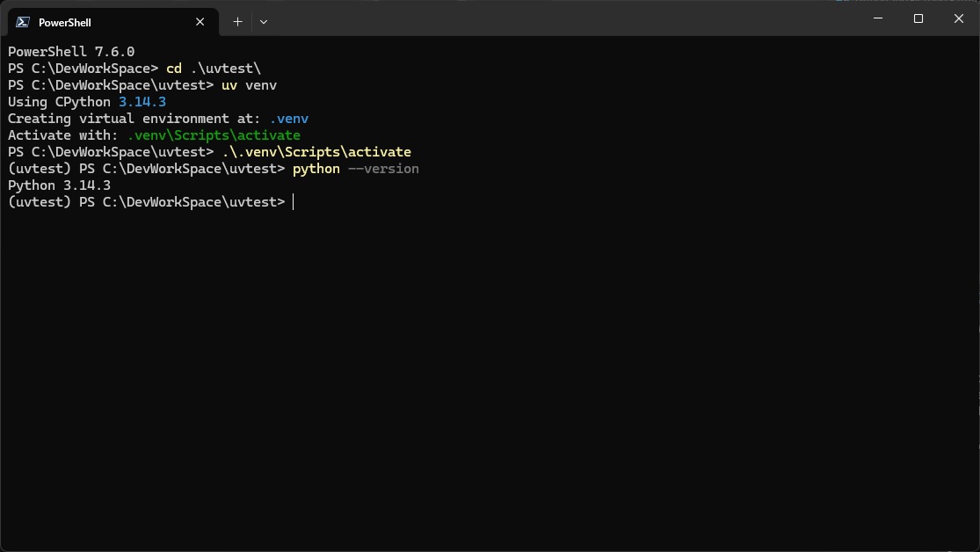Click the green '.venv\Scripts\activate' hint
Viewport: 980px width, 552px height.
click(214, 135)
